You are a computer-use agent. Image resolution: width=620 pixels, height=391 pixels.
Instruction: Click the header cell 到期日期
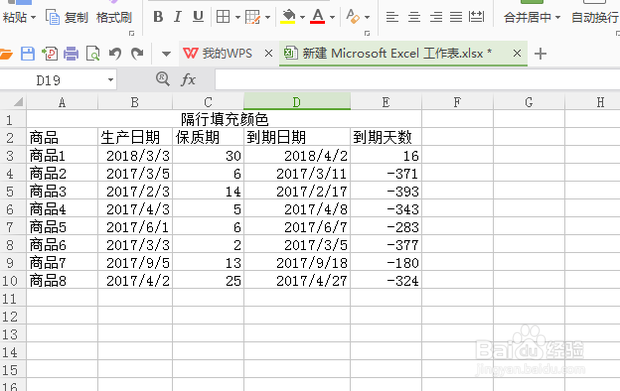297,137
